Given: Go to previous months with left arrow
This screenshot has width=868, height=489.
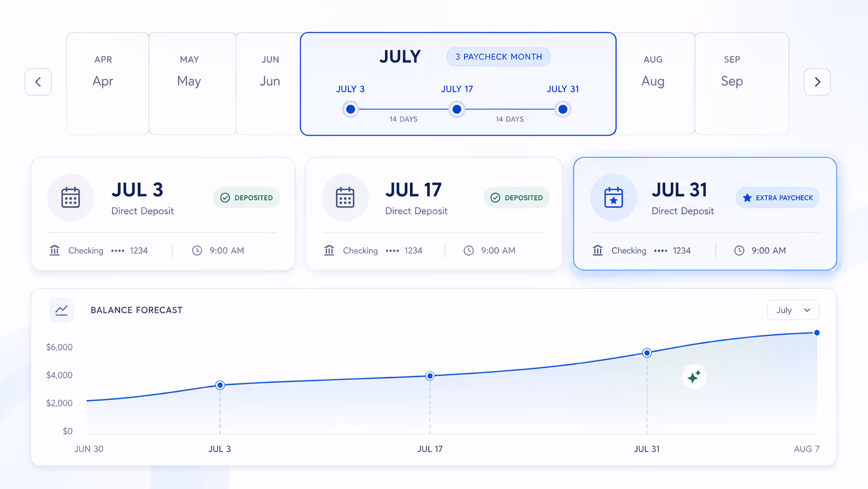Looking at the screenshot, I should 38,82.
